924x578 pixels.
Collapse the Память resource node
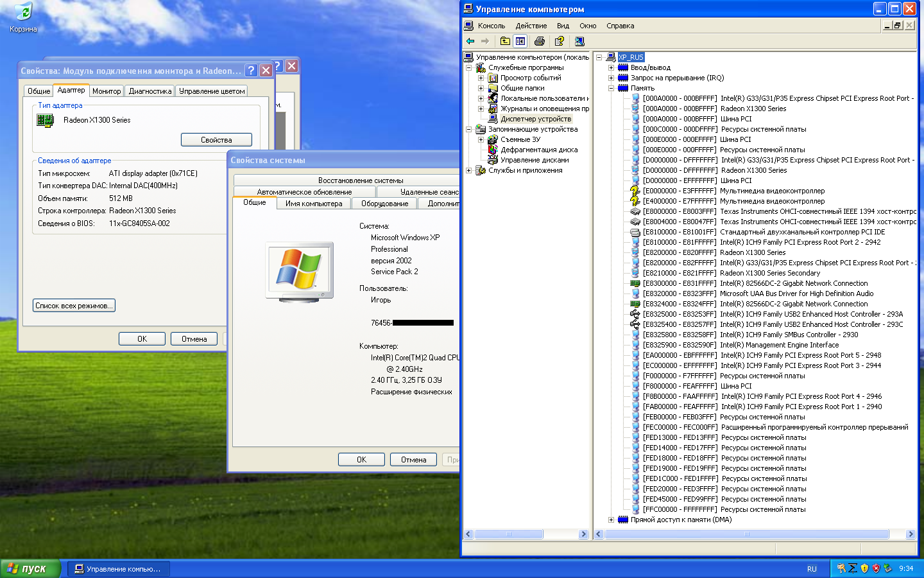(611, 88)
